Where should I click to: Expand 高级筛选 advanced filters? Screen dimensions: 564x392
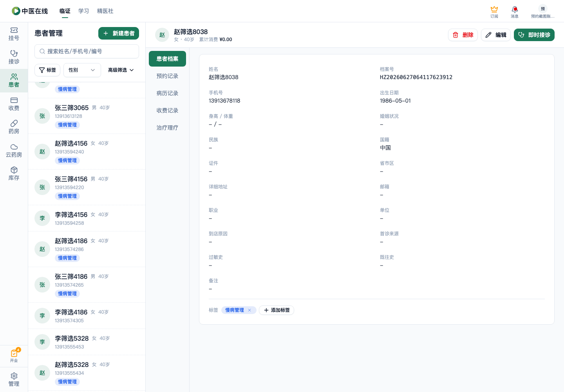tap(121, 70)
